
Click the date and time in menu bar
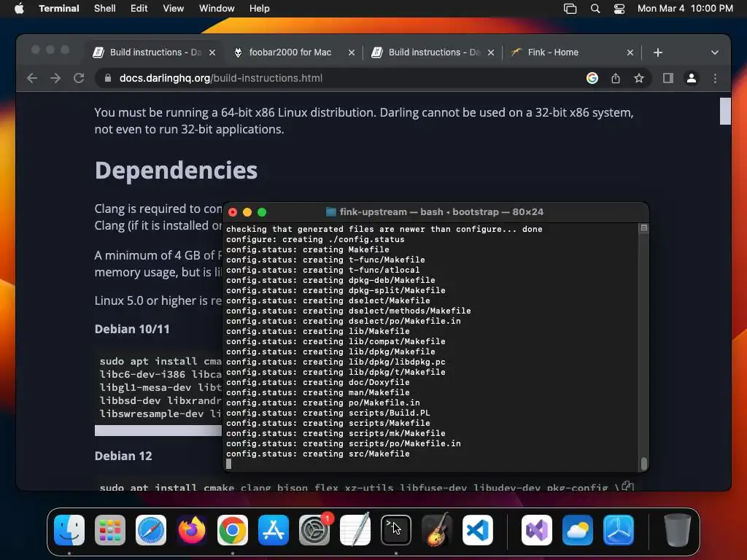pyautogui.click(x=685, y=8)
